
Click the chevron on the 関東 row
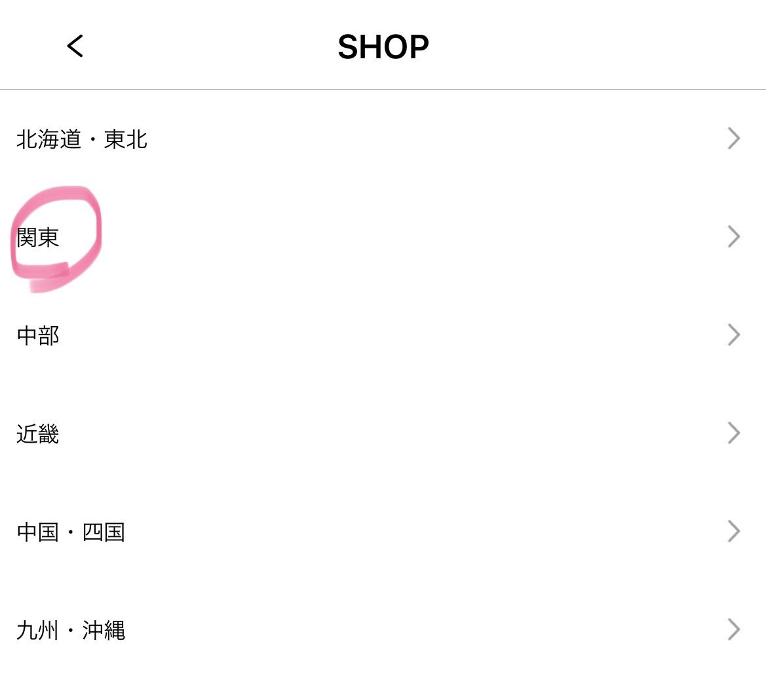point(733,236)
